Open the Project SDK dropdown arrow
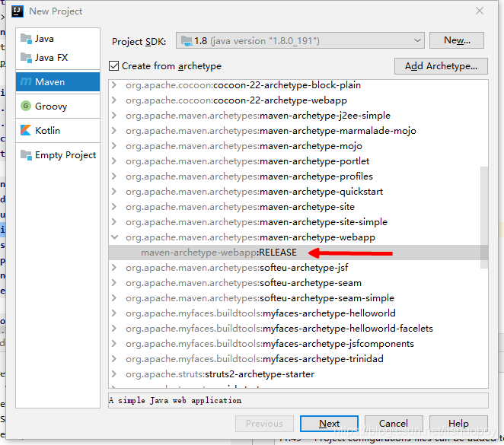Image resolution: width=504 pixels, height=445 pixels. [417, 40]
